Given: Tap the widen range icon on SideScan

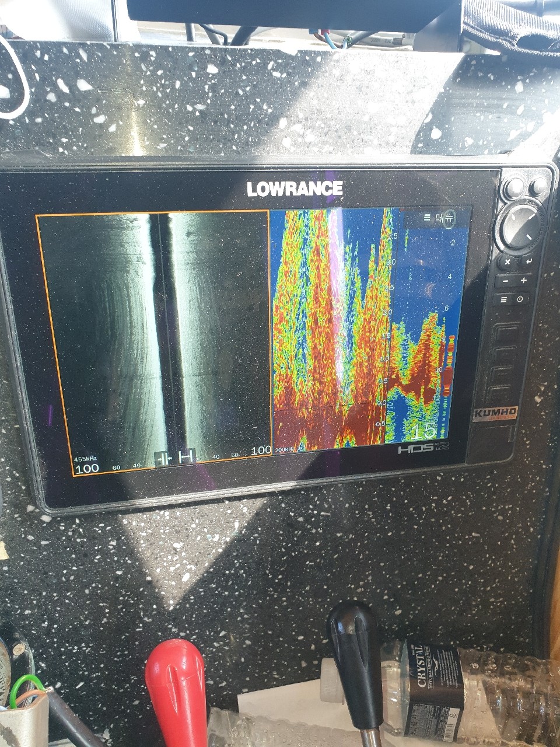Looking at the screenshot, I should point(186,457).
